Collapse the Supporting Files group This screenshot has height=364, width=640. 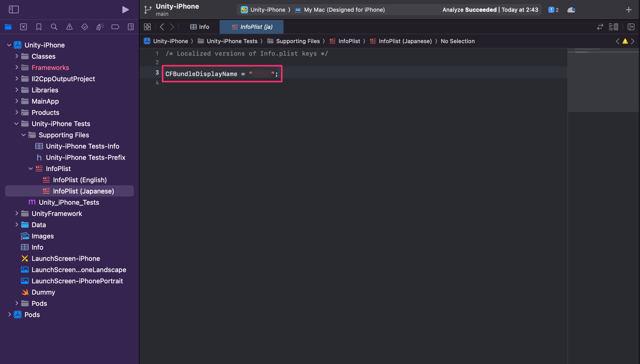point(23,135)
